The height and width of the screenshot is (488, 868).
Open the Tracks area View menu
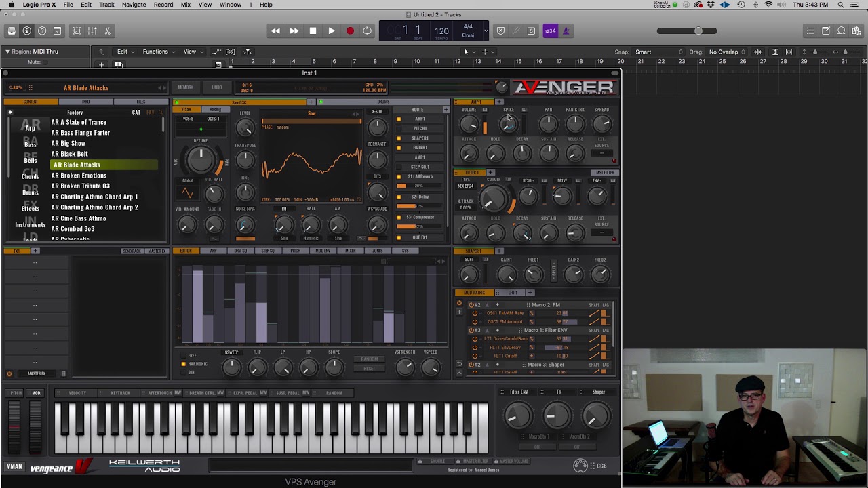[193, 52]
